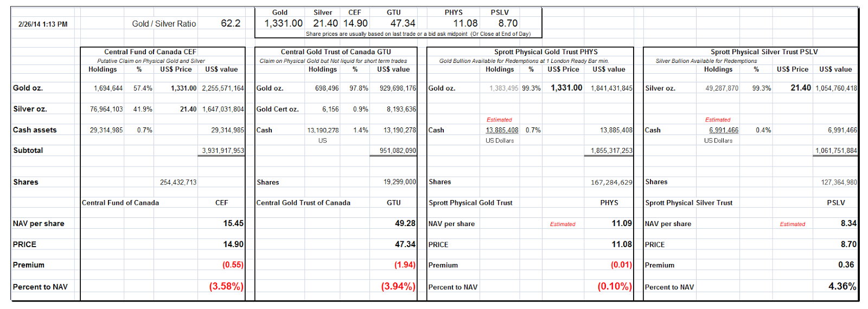Click the Subtotal row label
This screenshot has height=309, width=868.
pyautogui.click(x=28, y=151)
